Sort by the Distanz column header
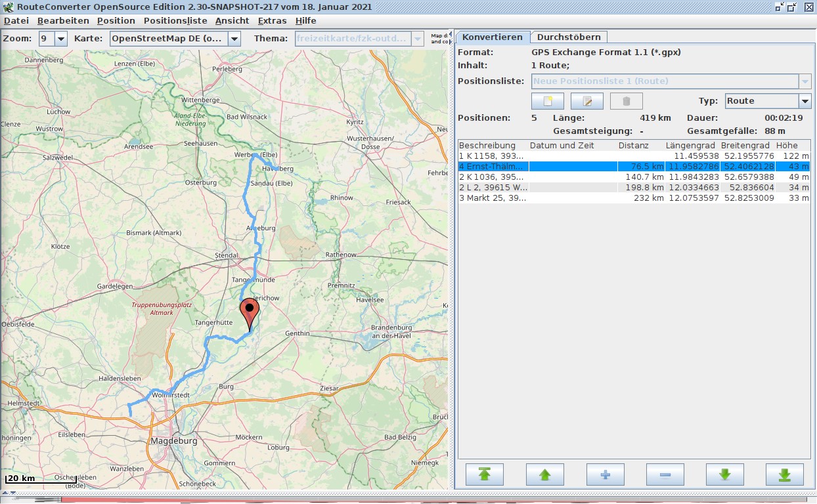The image size is (817, 504). 633,145
